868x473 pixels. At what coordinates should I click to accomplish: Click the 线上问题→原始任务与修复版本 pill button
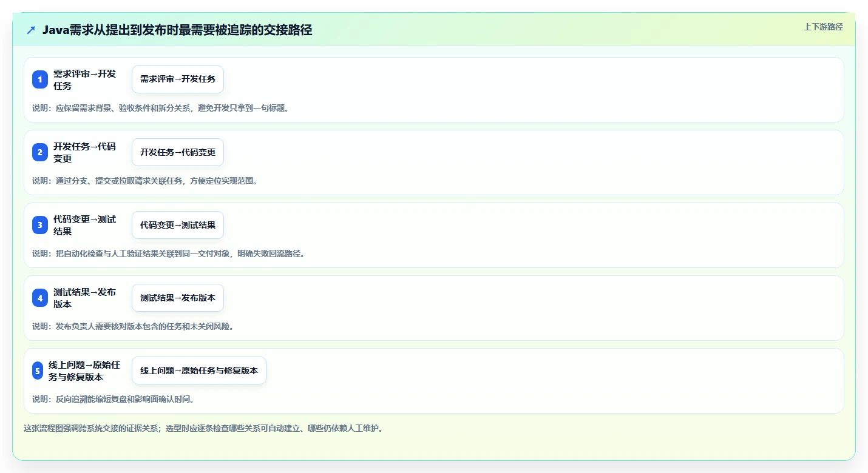tap(199, 371)
